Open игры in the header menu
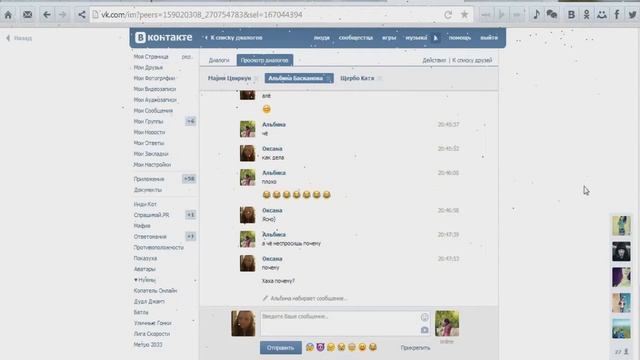 click(x=389, y=38)
